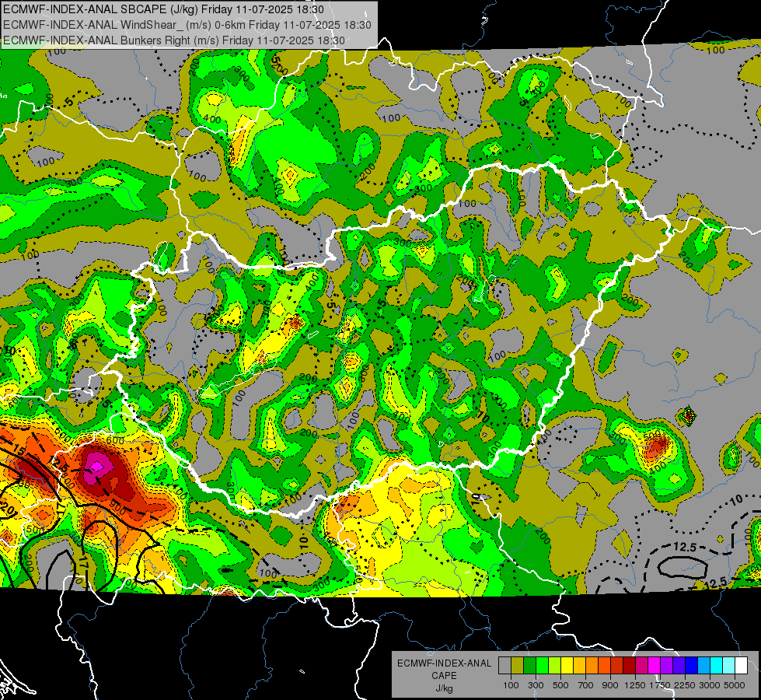Click the legend unit J/kg
761x700 pixels.
tap(444, 688)
